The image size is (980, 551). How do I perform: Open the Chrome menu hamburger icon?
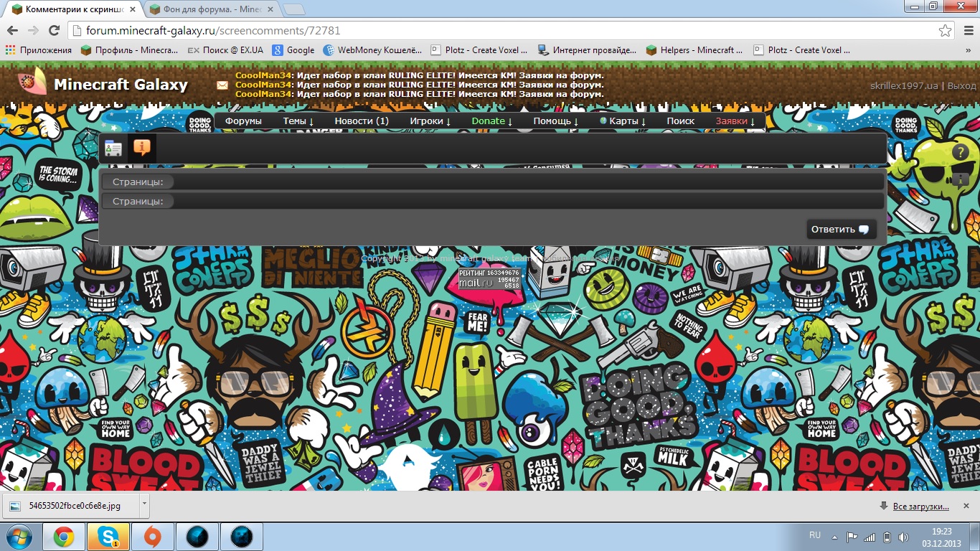click(966, 31)
